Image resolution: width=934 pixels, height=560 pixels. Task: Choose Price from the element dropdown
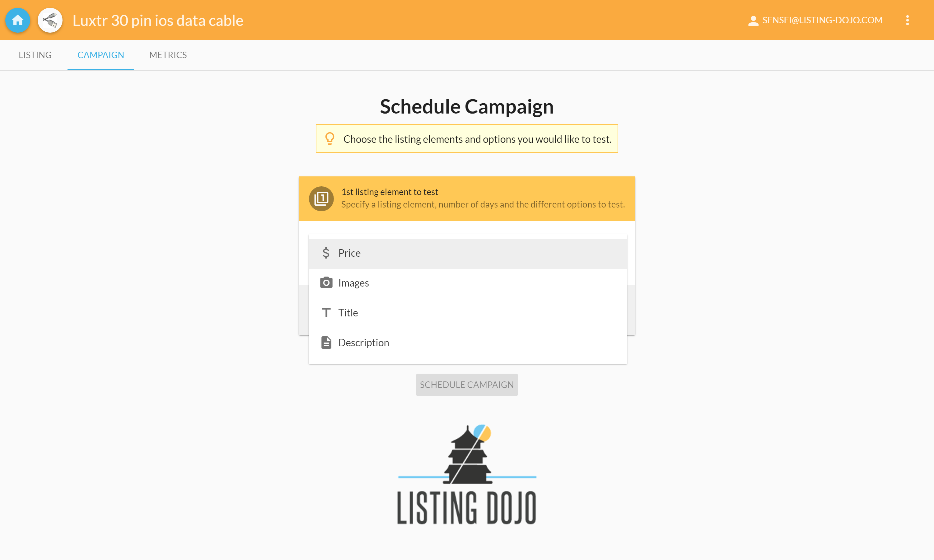point(468,253)
